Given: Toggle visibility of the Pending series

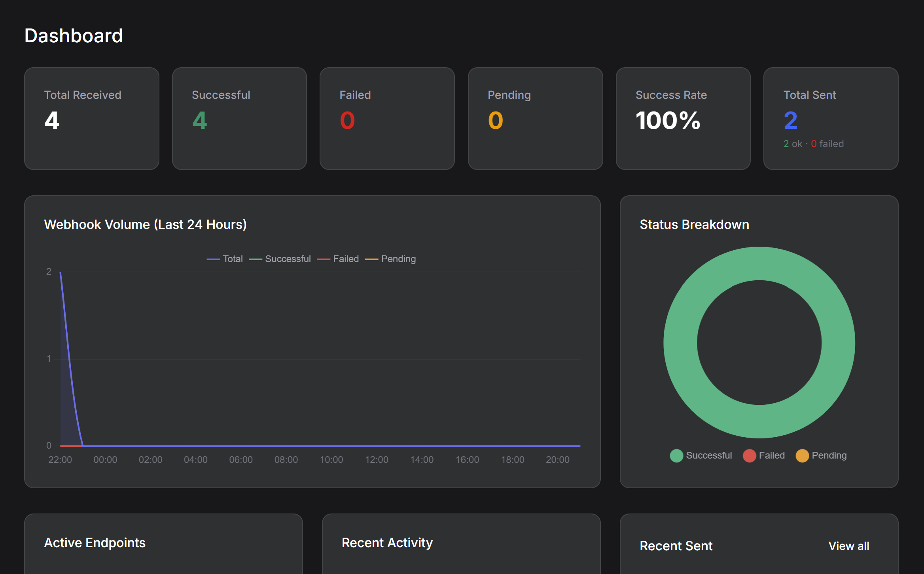Looking at the screenshot, I should point(391,259).
